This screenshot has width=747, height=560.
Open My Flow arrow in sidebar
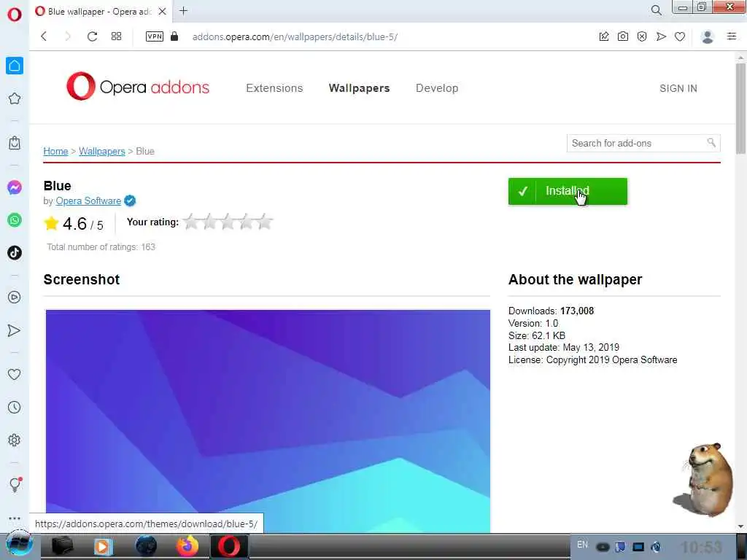tap(15, 330)
